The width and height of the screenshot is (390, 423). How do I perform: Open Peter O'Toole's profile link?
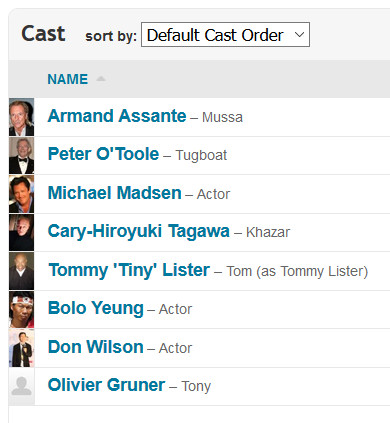[x=103, y=154]
